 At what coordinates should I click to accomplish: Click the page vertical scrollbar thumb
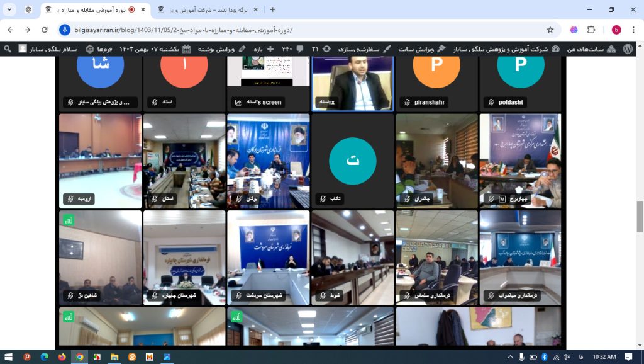[x=640, y=216]
